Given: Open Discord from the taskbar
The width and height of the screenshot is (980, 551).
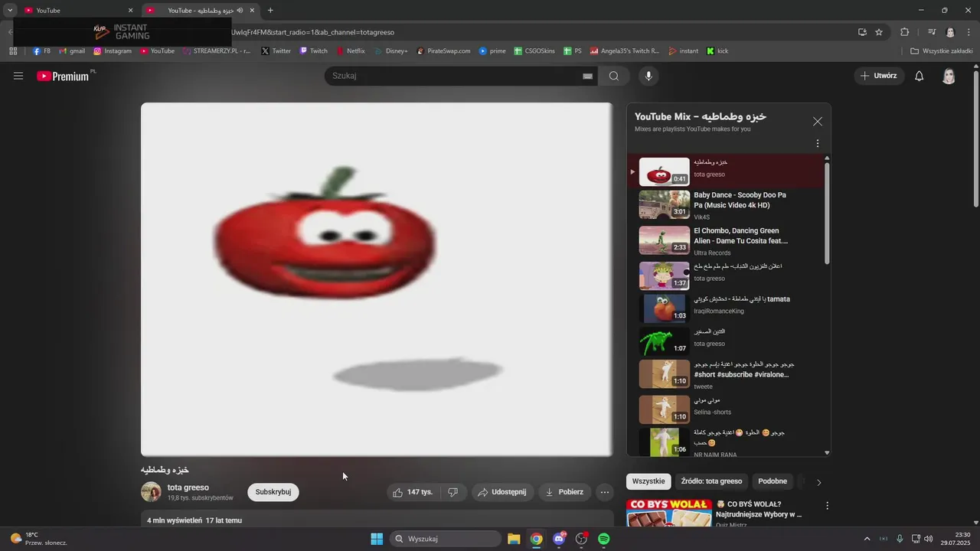Looking at the screenshot, I should [x=560, y=539].
